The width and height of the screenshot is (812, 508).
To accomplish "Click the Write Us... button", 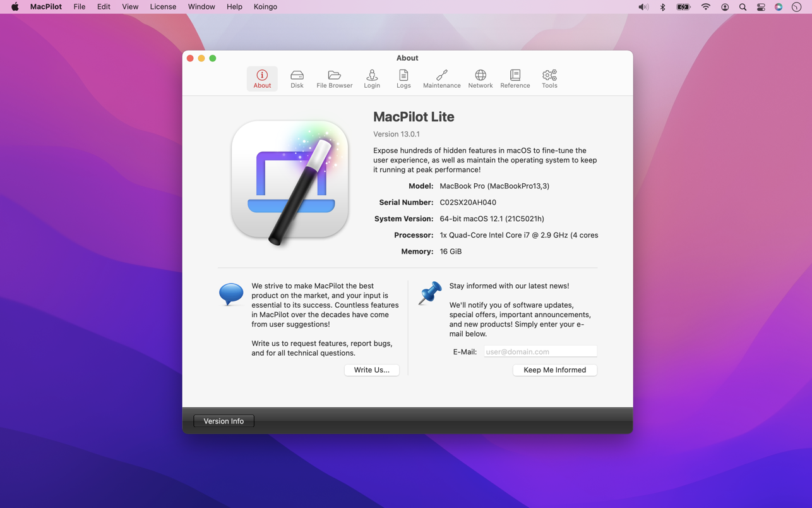I will coord(371,370).
